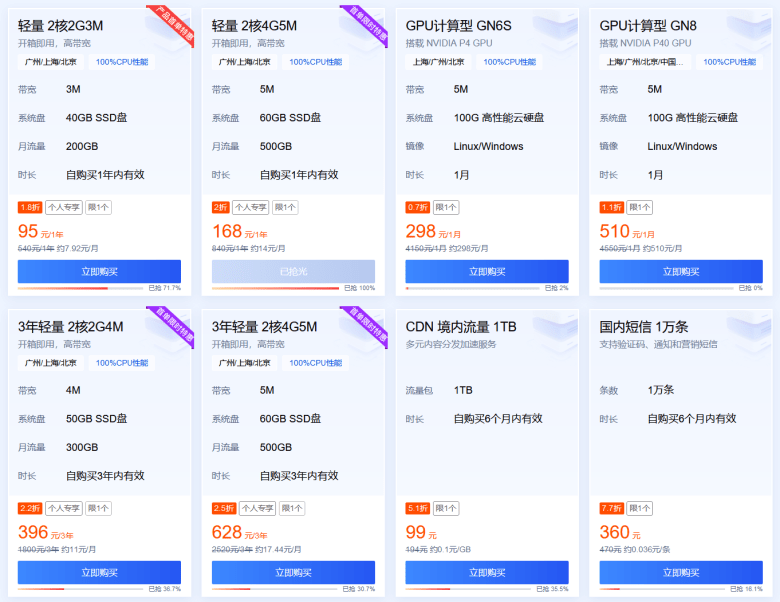The width and height of the screenshot is (780, 602).
Task: Click the 1.1折 discount tag
Action: click(x=611, y=207)
